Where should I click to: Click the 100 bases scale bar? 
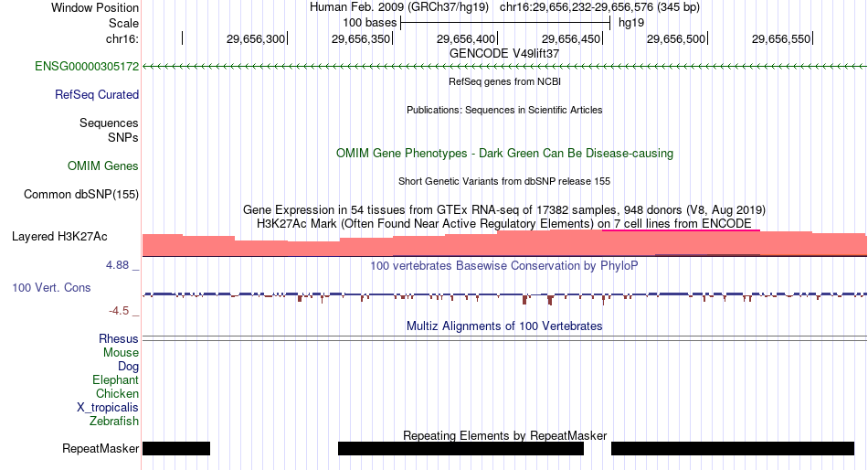click(x=505, y=23)
